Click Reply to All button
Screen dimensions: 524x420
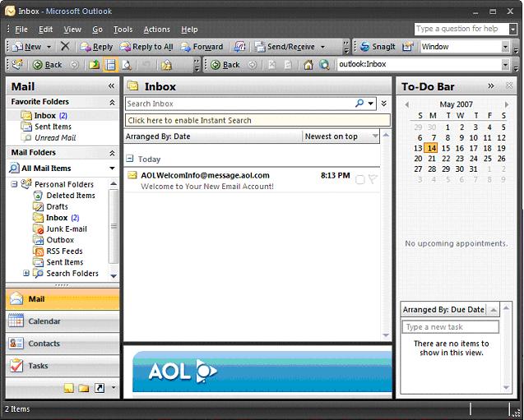click(x=146, y=47)
